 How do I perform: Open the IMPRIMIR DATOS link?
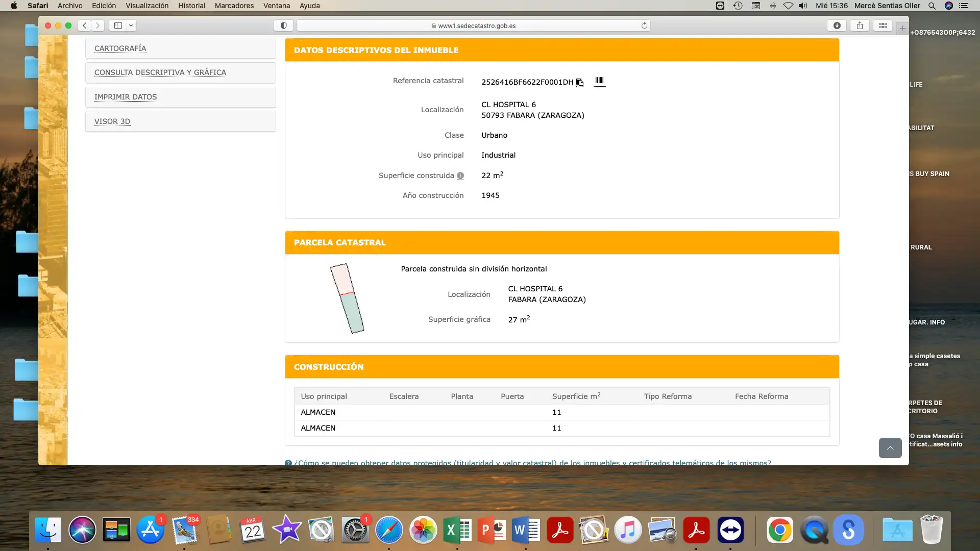(126, 97)
